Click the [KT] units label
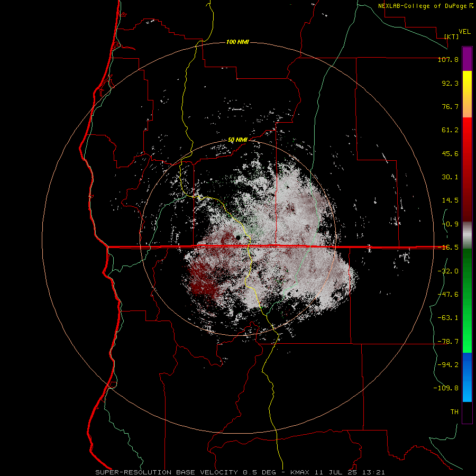Screen dimensions: 476x476 pos(452,36)
